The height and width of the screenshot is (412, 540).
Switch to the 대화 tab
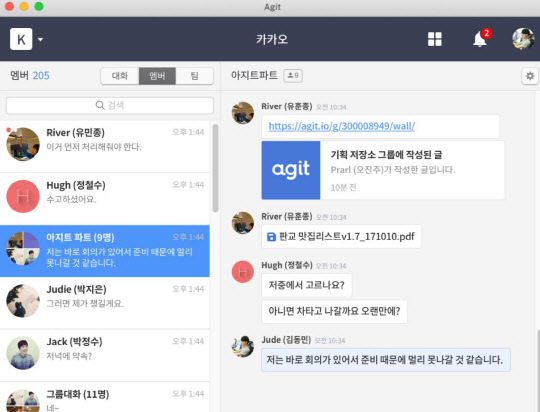pyautogui.click(x=120, y=76)
